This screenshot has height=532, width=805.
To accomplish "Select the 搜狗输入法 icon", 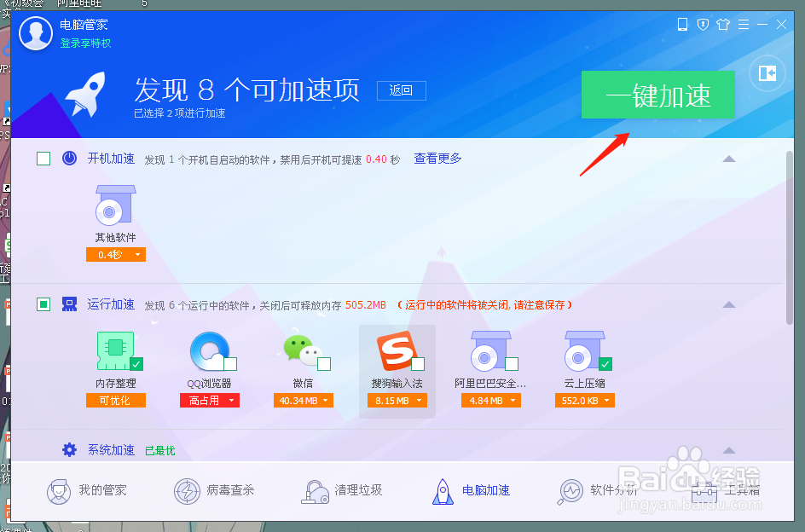I will pyautogui.click(x=397, y=350).
